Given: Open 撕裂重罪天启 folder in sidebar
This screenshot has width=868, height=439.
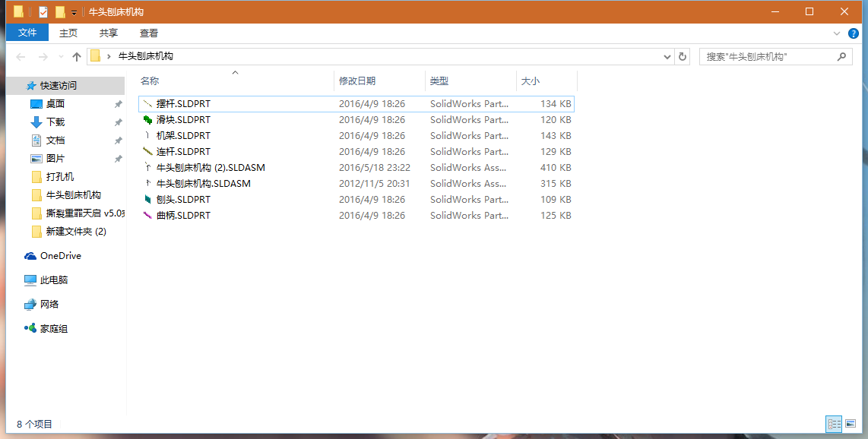Looking at the screenshot, I should pyautogui.click(x=85, y=213).
